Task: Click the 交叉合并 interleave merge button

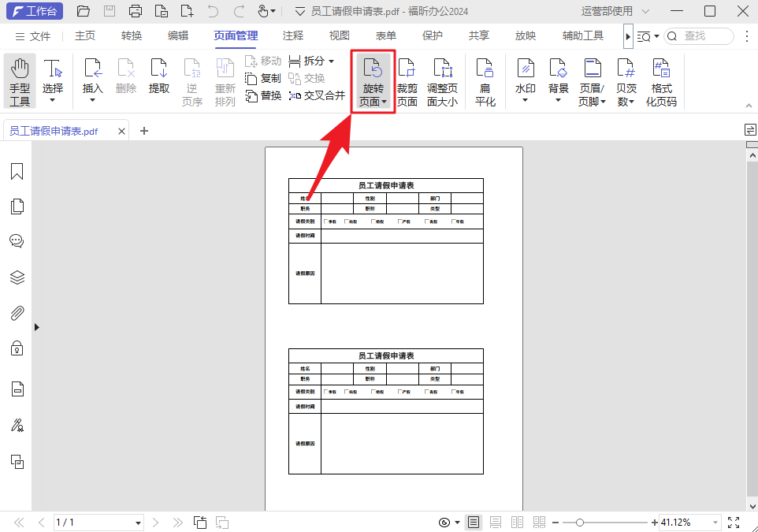Action: click(315, 95)
